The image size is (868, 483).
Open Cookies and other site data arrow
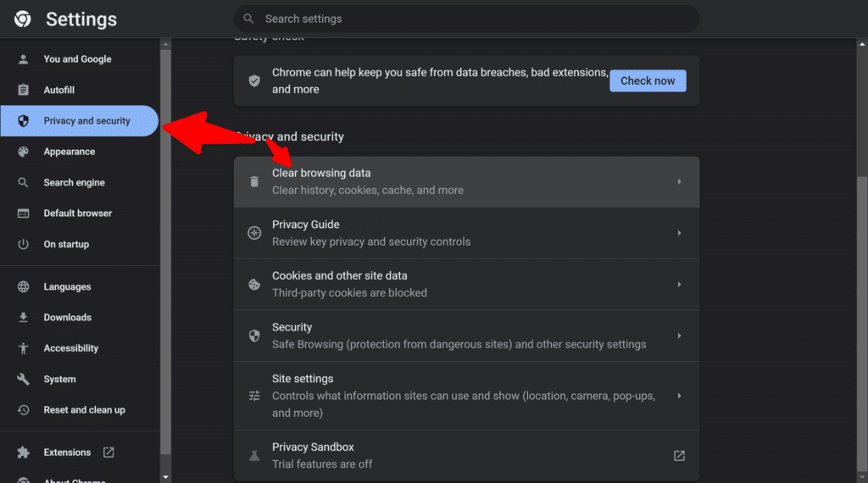(679, 285)
